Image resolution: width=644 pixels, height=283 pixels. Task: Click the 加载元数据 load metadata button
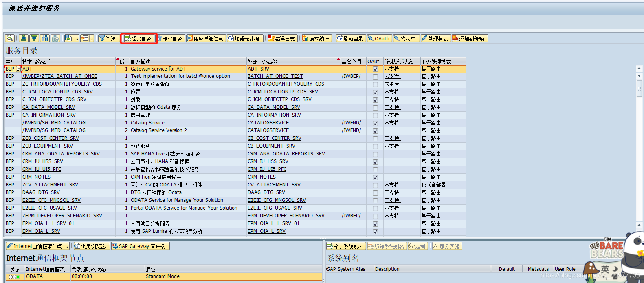tap(245, 38)
